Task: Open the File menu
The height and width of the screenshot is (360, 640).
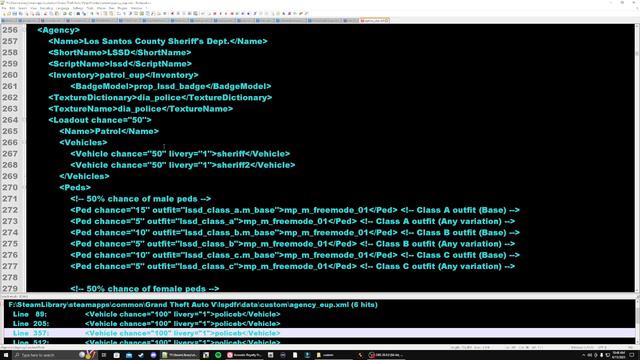Action: (4, 8)
